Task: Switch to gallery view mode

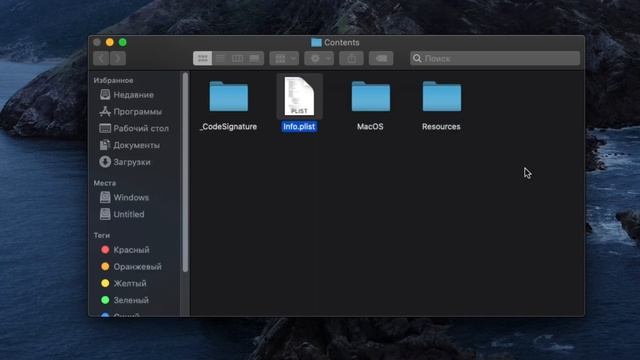Action: coord(255,58)
